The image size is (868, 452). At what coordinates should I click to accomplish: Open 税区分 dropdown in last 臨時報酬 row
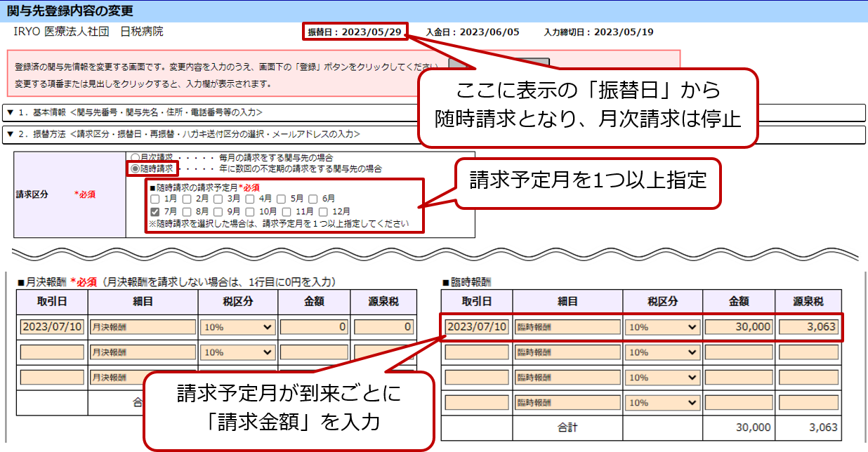click(x=663, y=403)
